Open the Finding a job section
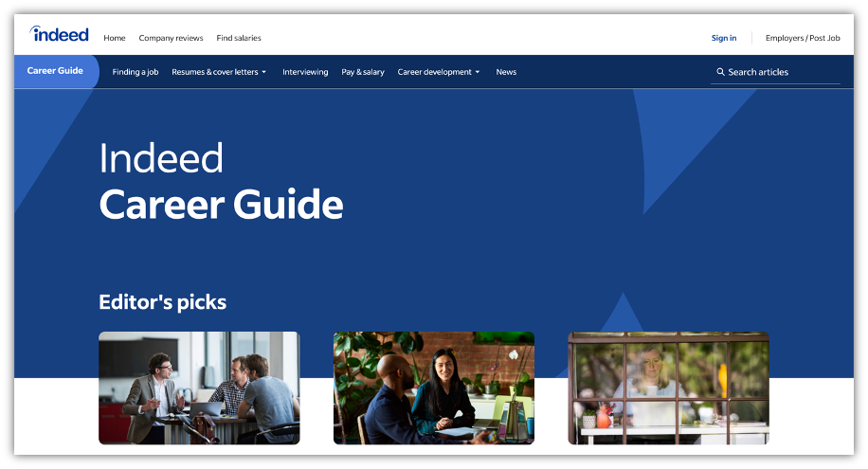This screenshot has width=868, height=469. 136,72
